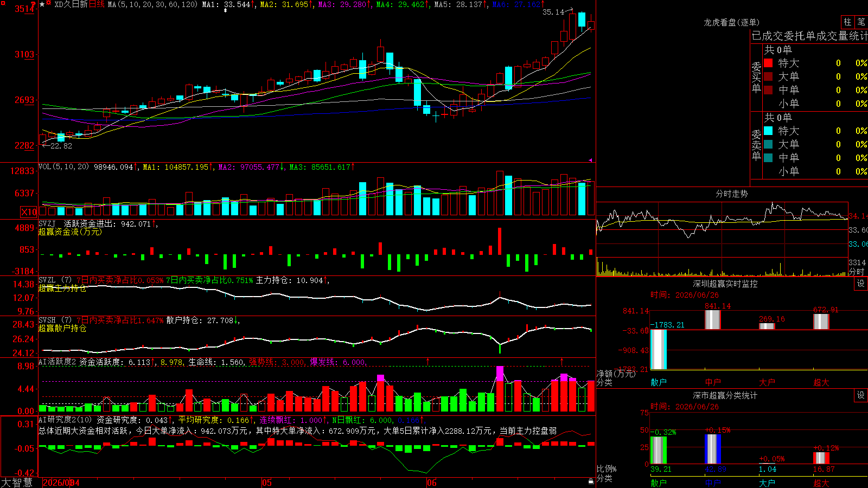
Task: Click the 已成交委托单成交量统计 header
Action: (x=809, y=36)
